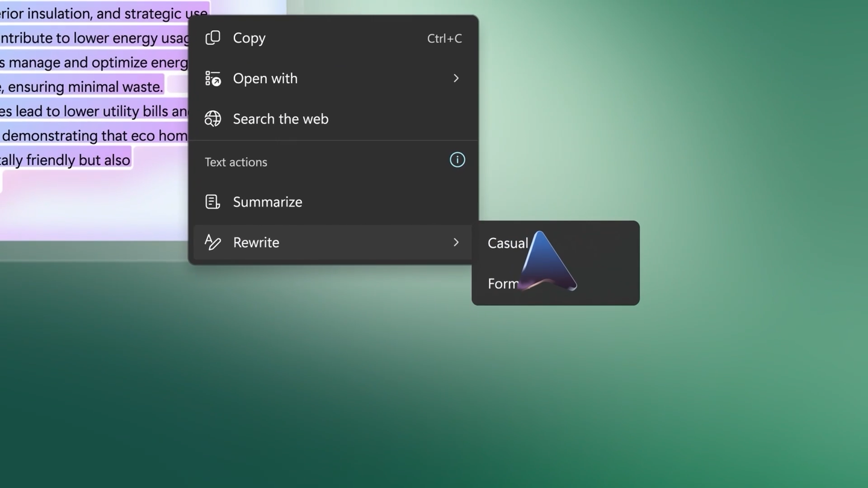Click the Text actions section heading
This screenshot has height=488, width=868.
coord(236,162)
